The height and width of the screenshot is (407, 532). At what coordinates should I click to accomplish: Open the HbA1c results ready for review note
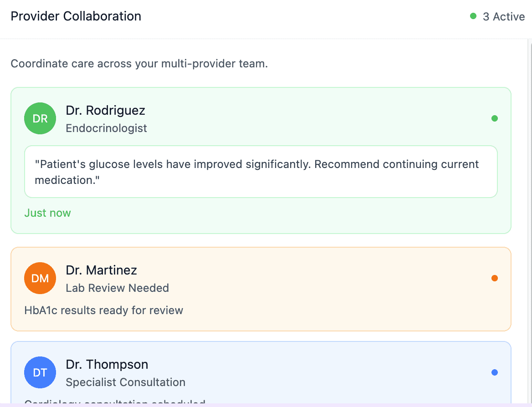(104, 310)
